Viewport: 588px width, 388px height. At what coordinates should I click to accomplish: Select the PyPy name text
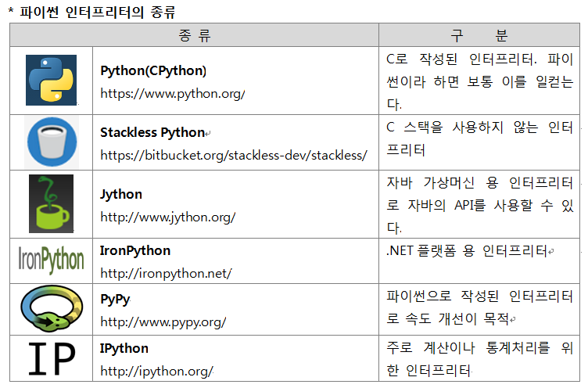pos(115,300)
